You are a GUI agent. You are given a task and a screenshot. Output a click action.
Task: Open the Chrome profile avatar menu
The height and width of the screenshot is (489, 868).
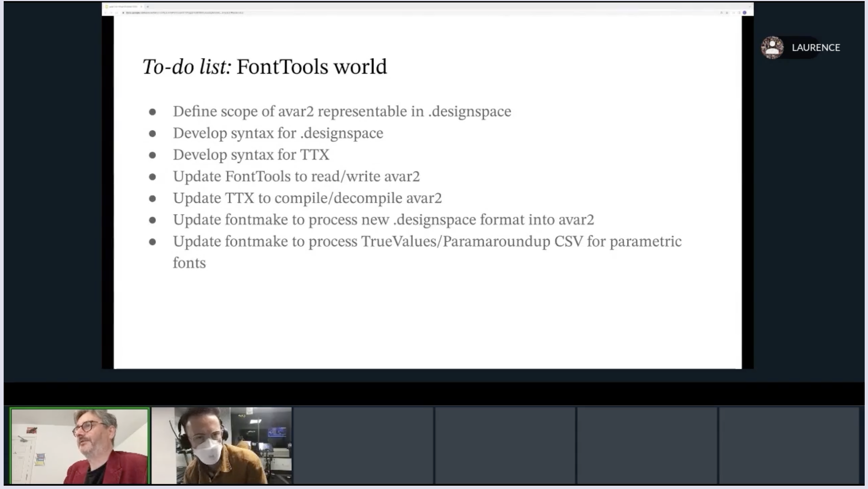[744, 12]
